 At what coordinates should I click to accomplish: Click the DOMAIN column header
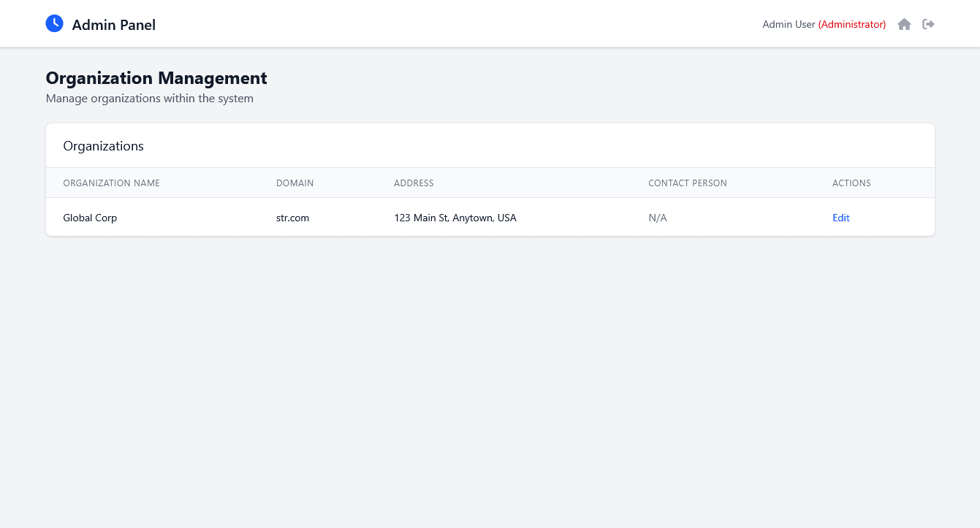[x=295, y=183]
